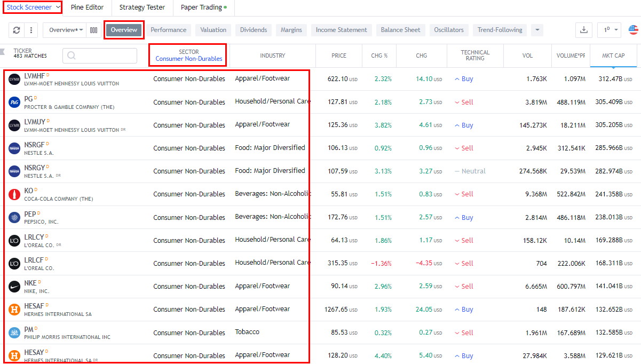
Task: Expand the arrow after Trend-Following tab
Action: (x=537, y=30)
